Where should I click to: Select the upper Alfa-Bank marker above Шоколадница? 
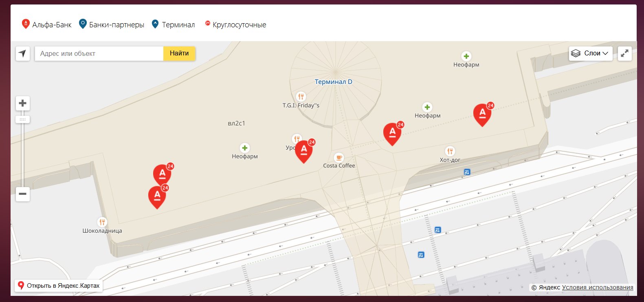pyautogui.click(x=163, y=175)
